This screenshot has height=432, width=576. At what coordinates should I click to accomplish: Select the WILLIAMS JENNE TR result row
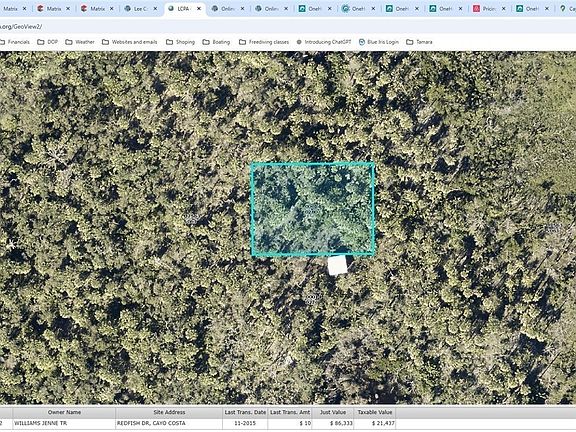(x=198, y=424)
